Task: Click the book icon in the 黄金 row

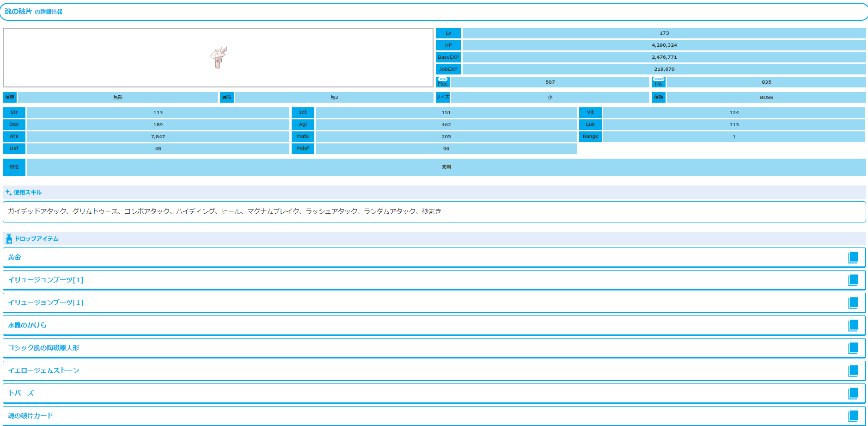Action: [x=853, y=258]
